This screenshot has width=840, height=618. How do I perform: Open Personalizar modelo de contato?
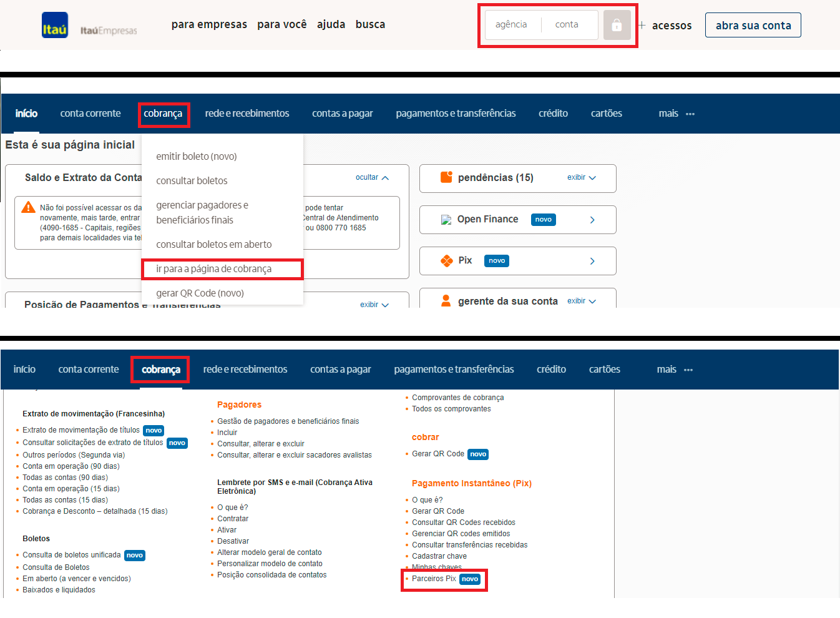click(x=270, y=564)
